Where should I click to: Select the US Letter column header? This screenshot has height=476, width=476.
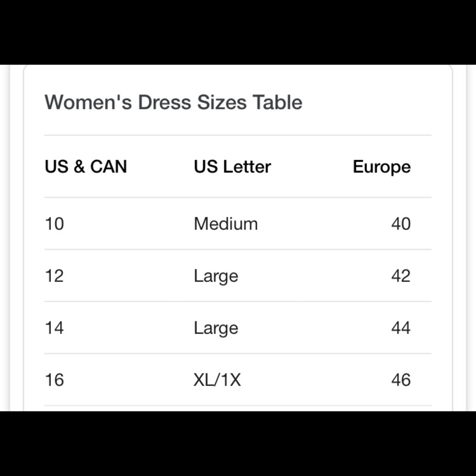click(x=232, y=167)
